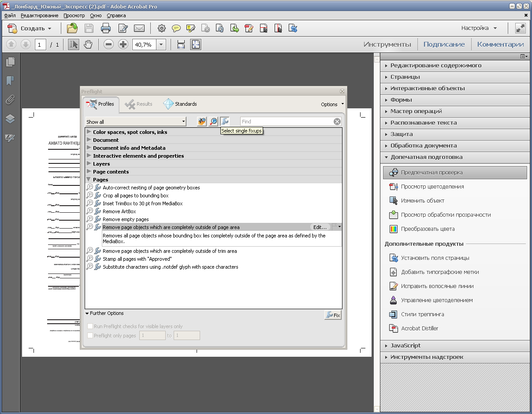Expand the Редактирование содержимого panel section
Image resolution: width=532 pixels, height=414 pixels.
pos(435,66)
